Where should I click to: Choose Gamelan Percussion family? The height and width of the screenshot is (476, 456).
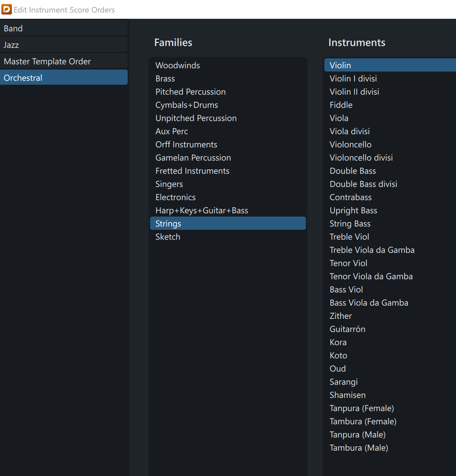click(x=193, y=158)
